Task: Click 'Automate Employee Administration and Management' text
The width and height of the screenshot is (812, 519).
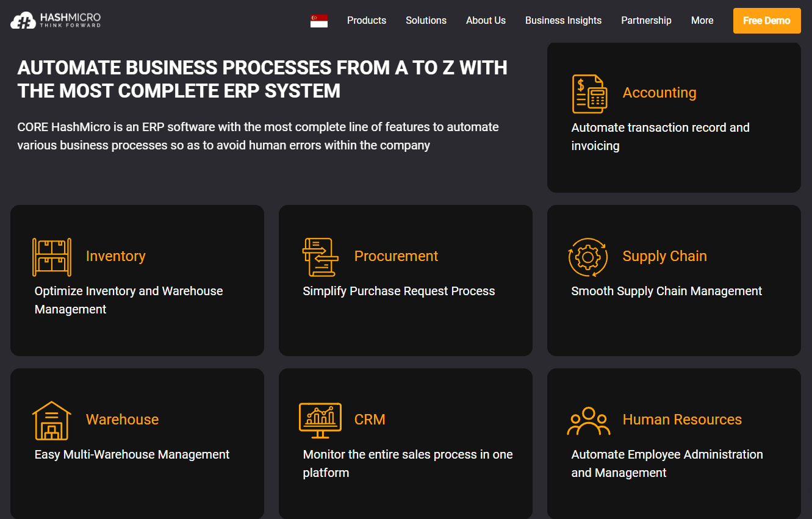Action: pyautogui.click(x=667, y=464)
